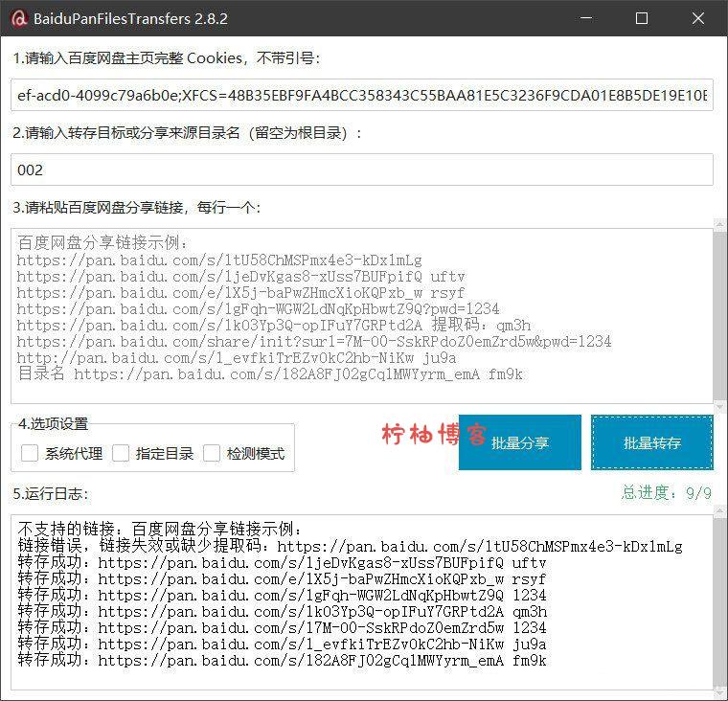This screenshot has width=728, height=701.
Task: Click log line ending with uftv
Action: 282,563
